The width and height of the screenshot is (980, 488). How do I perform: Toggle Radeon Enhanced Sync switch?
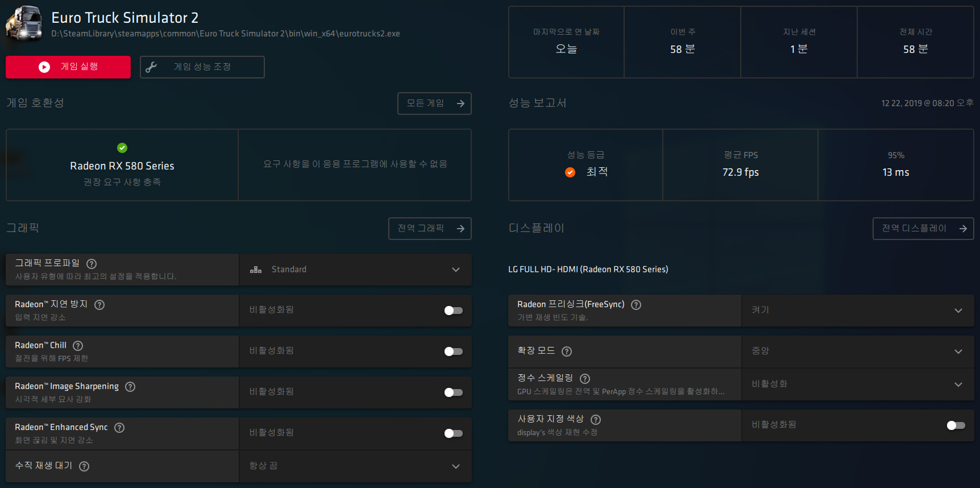454,433
